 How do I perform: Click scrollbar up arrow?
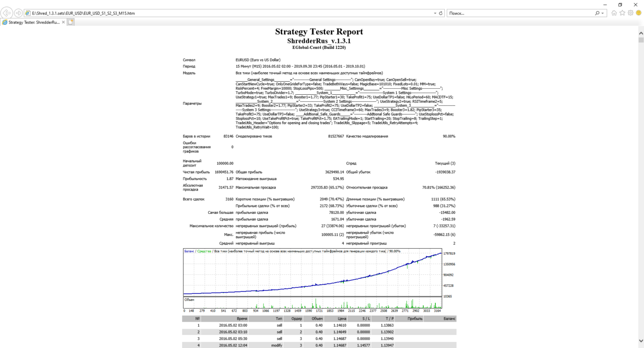click(x=641, y=33)
